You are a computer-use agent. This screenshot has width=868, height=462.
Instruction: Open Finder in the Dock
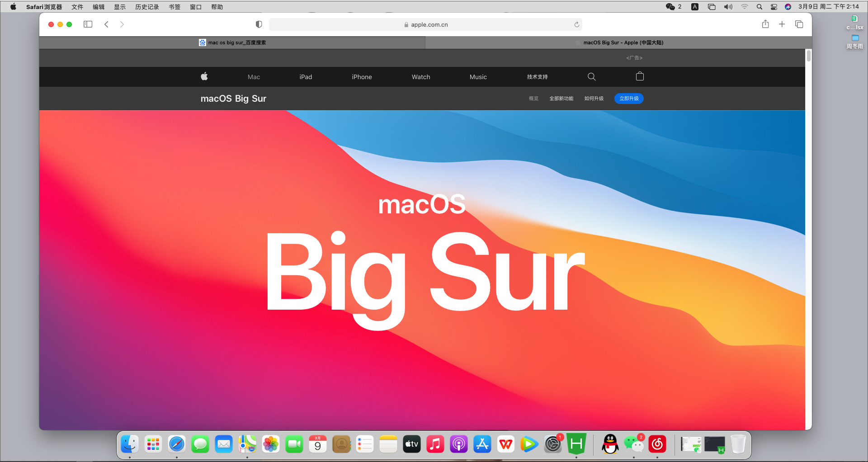tap(130, 444)
